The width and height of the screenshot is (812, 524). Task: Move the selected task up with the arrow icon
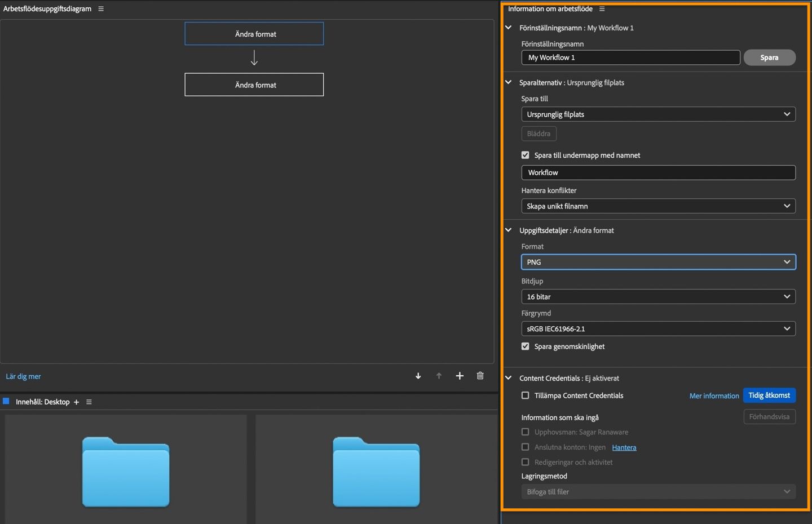click(x=439, y=376)
